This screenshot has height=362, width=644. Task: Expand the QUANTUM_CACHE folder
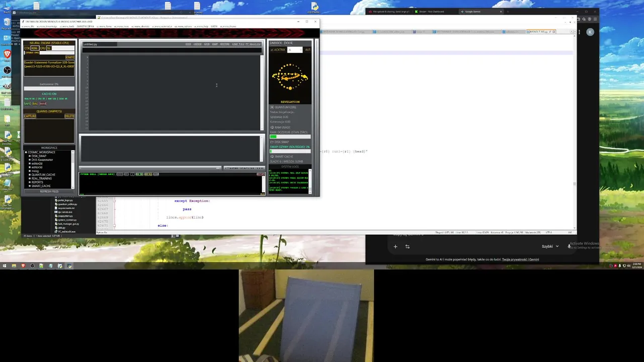(x=30, y=175)
